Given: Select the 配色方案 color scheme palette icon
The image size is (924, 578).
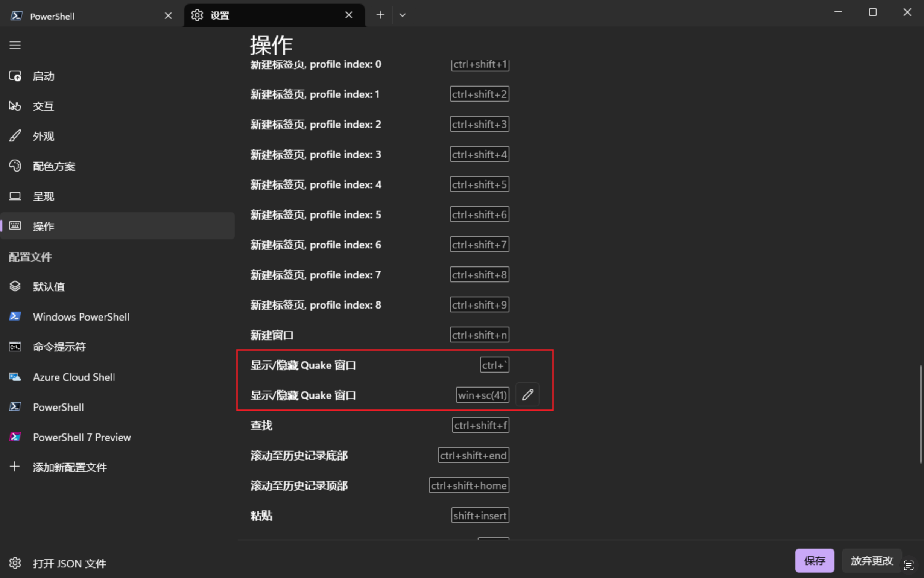Looking at the screenshot, I should (x=15, y=166).
